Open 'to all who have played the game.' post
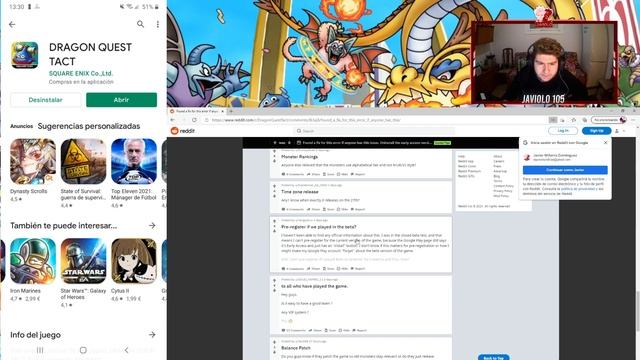The width and height of the screenshot is (640, 360). click(314, 287)
